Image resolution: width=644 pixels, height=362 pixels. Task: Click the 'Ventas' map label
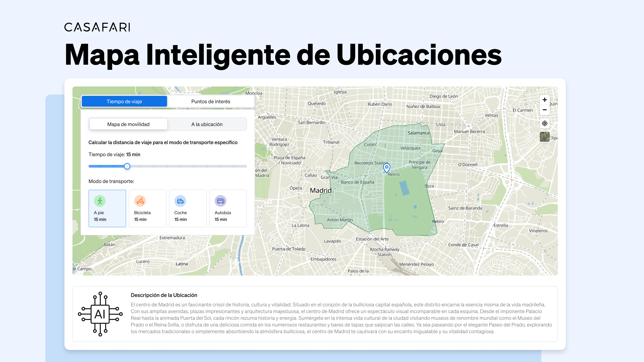click(492, 115)
